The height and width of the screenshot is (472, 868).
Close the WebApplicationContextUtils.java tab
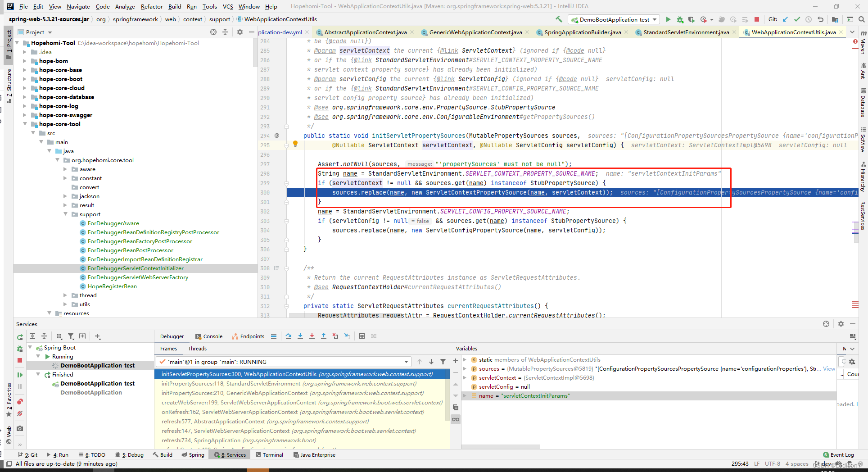841,32
